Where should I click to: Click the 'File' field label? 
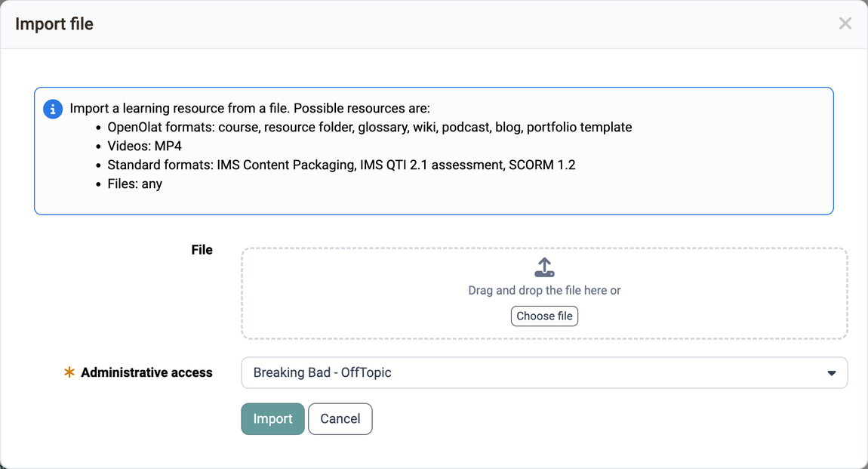(x=202, y=250)
